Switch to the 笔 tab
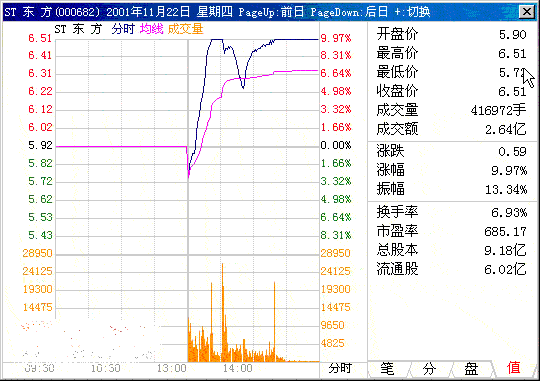This screenshot has width=540, height=381. (387, 369)
